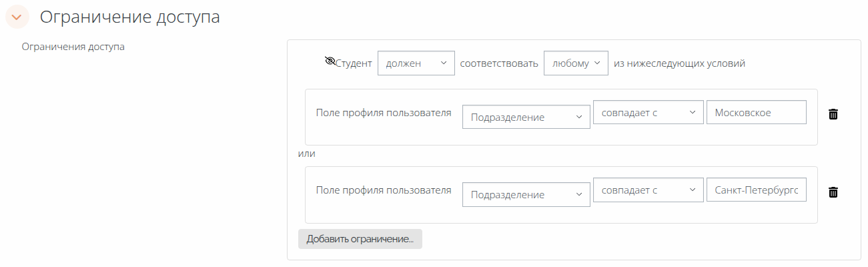Open "совпадает с" dropdown in second condition
The width and height of the screenshot is (868, 267).
coord(648,190)
